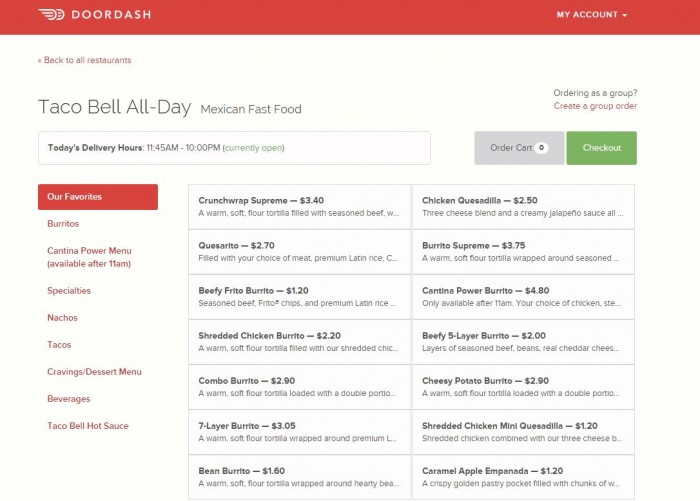This screenshot has height=501, width=700.
Task: Choose the Quesarito menu item
Action: pyautogui.click(x=300, y=252)
